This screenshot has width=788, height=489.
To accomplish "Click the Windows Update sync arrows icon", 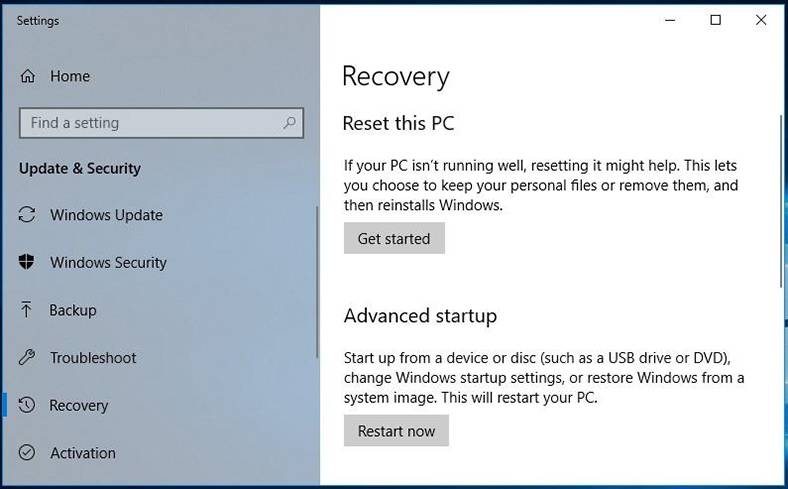I will (27, 215).
